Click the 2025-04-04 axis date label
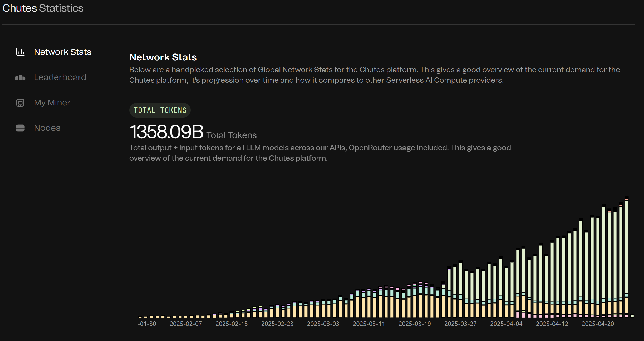644x341 pixels. click(x=506, y=324)
